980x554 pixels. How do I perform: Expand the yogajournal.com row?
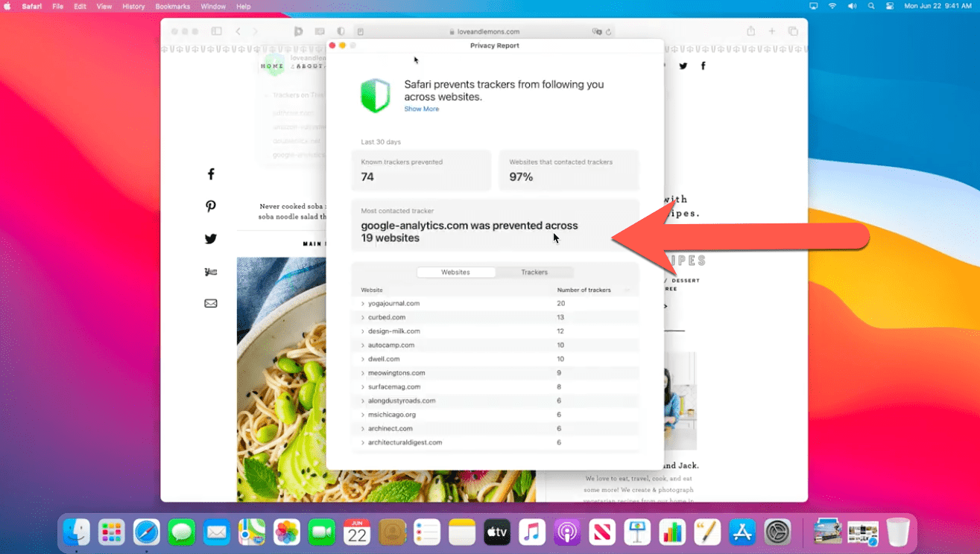363,304
